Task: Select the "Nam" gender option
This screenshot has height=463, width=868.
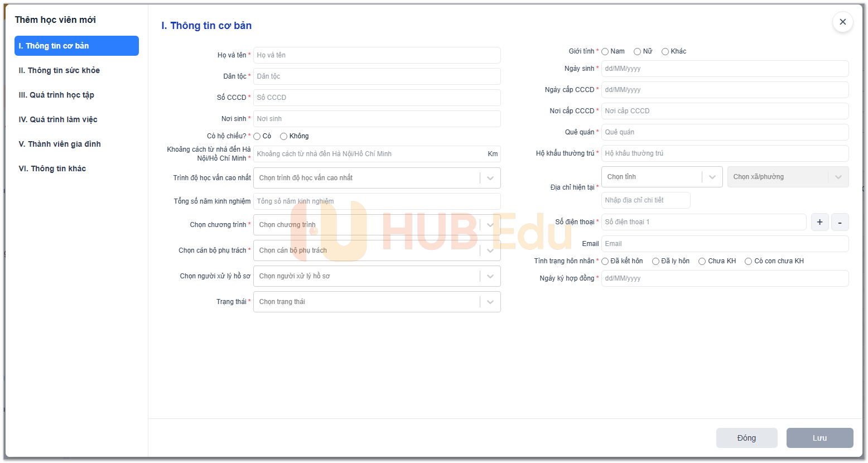Action: click(x=605, y=51)
